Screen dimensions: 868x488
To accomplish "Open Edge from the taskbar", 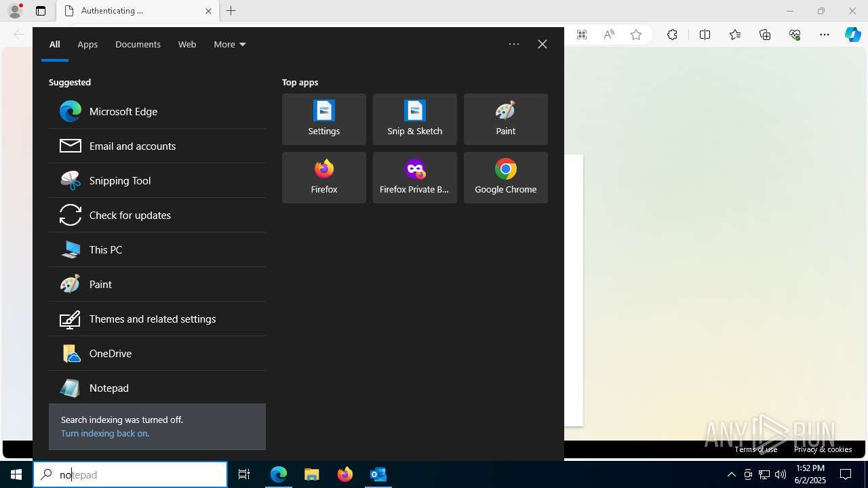I will tap(279, 474).
